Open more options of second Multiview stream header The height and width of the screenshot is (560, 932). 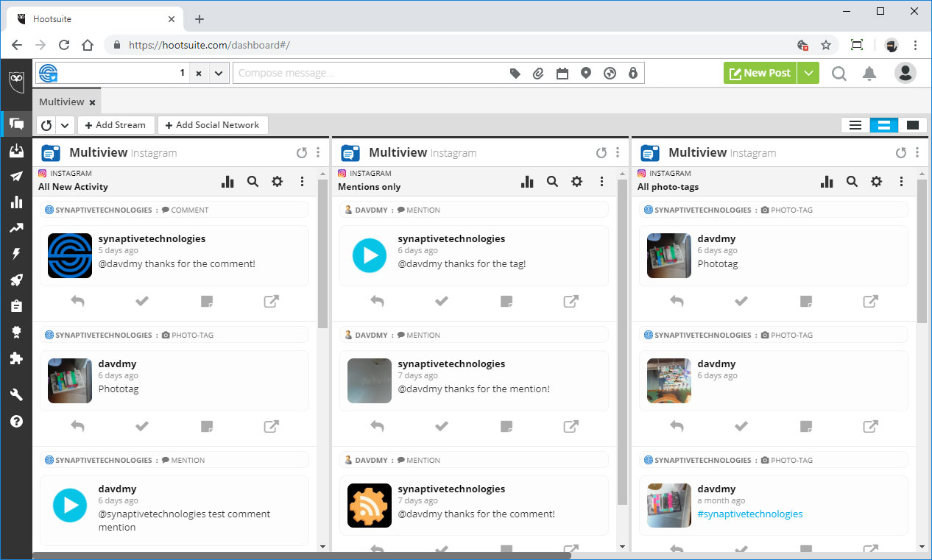coord(618,153)
